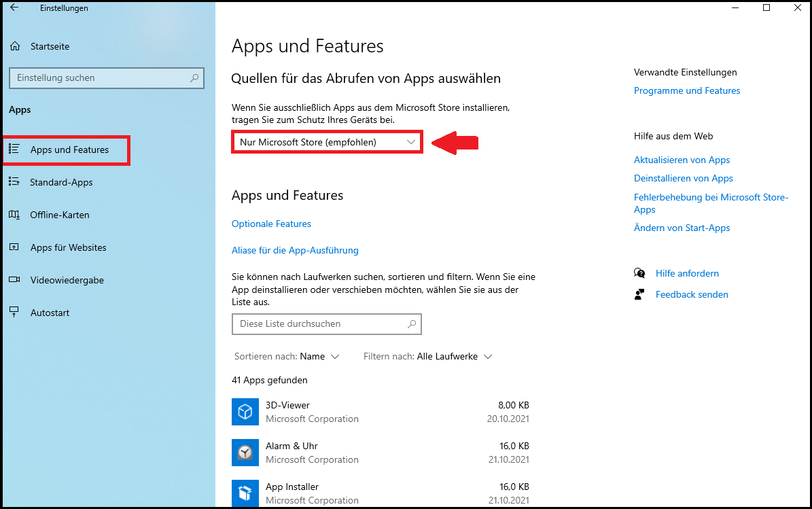Open the Offline-Karten section

[x=60, y=215]
